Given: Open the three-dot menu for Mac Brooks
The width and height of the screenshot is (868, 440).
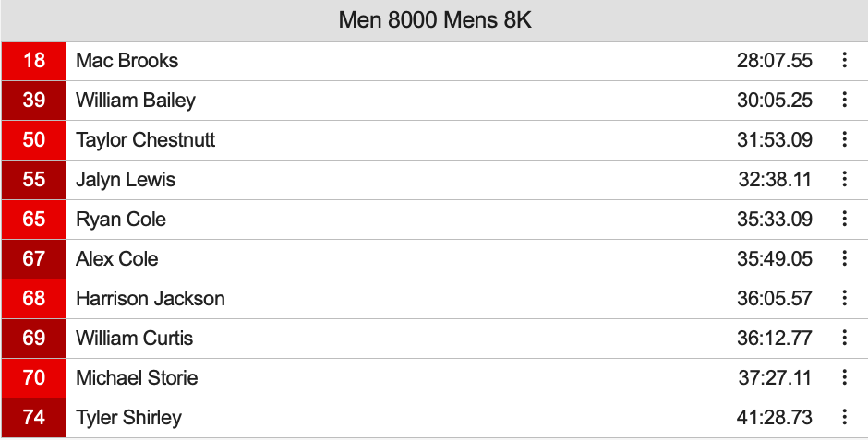Looking at the screenshot, I should coord(844,61).
